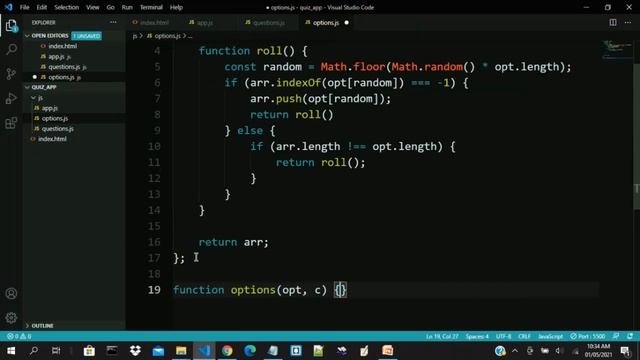Open the Run menu
Viewport: 640px width, 360px height.
(x=127, y=7)
